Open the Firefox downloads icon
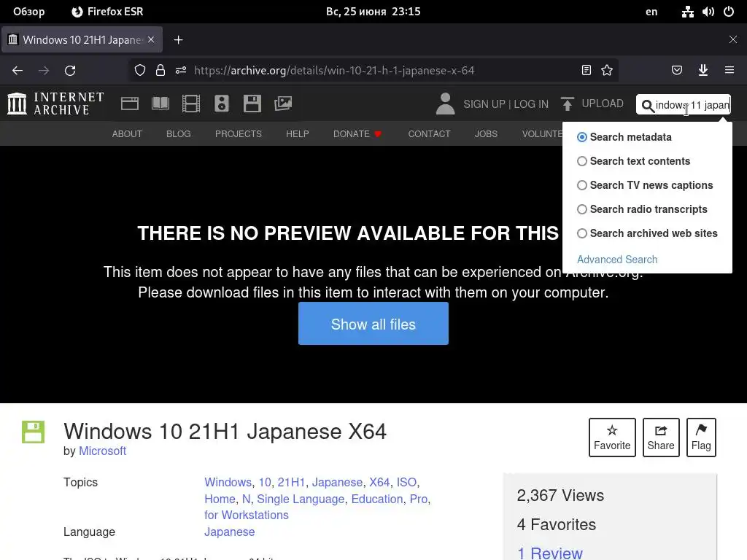The height and width of the screenshot is (560, 747). 703,71
